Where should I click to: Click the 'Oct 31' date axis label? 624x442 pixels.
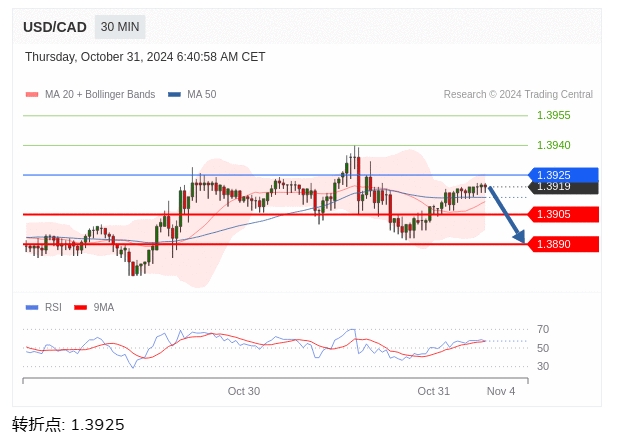433,391
